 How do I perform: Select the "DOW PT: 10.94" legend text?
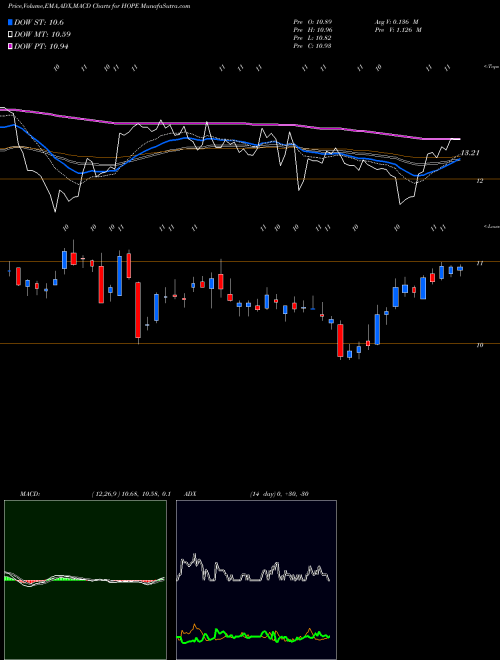pyautogui.click(x=41, y=47)
